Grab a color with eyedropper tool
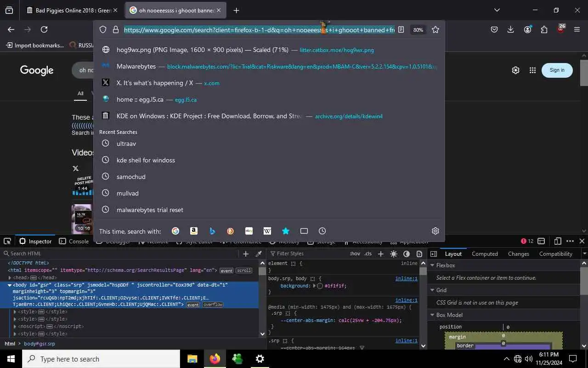Image resolution: width=588 pixels, height=368 pixels. click(259, 253)
